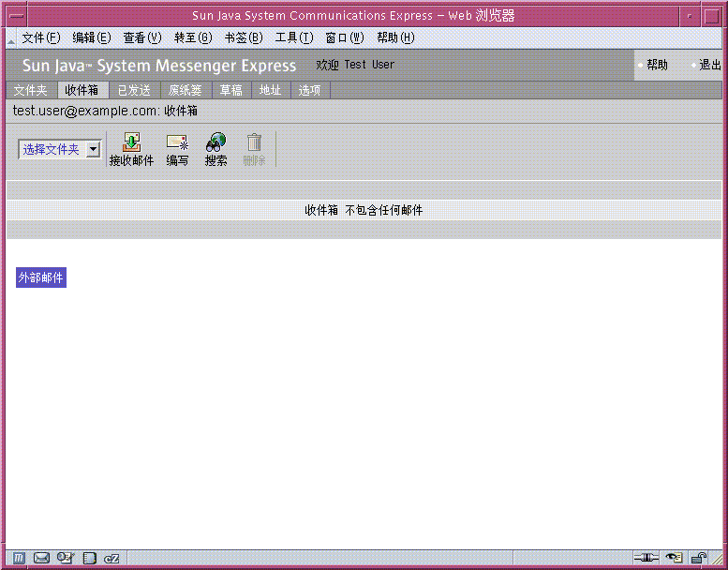Open the 地址 addresses tab
Screen dimensions: 728x570
pyautogui.click(x=271, y=90)
